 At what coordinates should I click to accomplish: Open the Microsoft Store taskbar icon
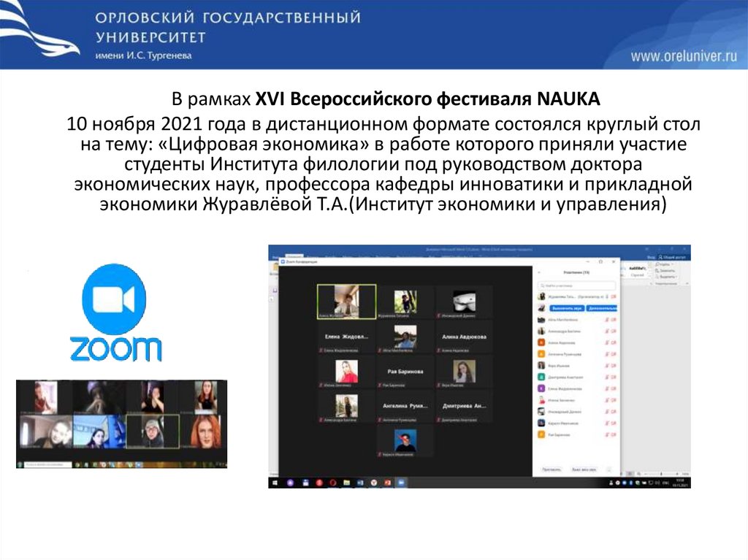[x=306, y=483]
